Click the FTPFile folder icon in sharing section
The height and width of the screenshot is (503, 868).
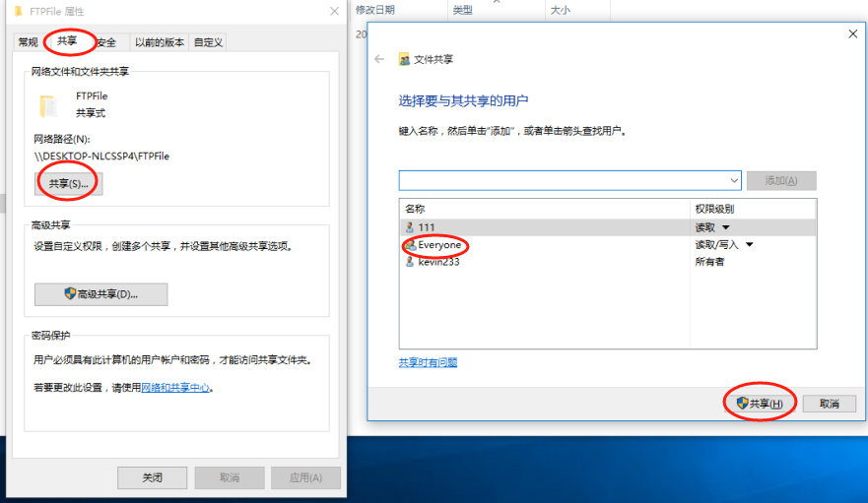tap(48, 106)
